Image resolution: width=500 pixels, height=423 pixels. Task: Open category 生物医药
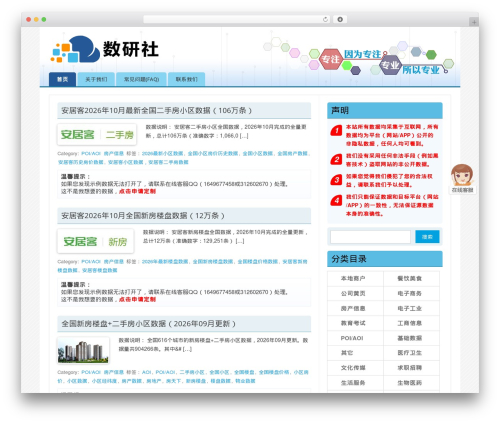[410, 383]
